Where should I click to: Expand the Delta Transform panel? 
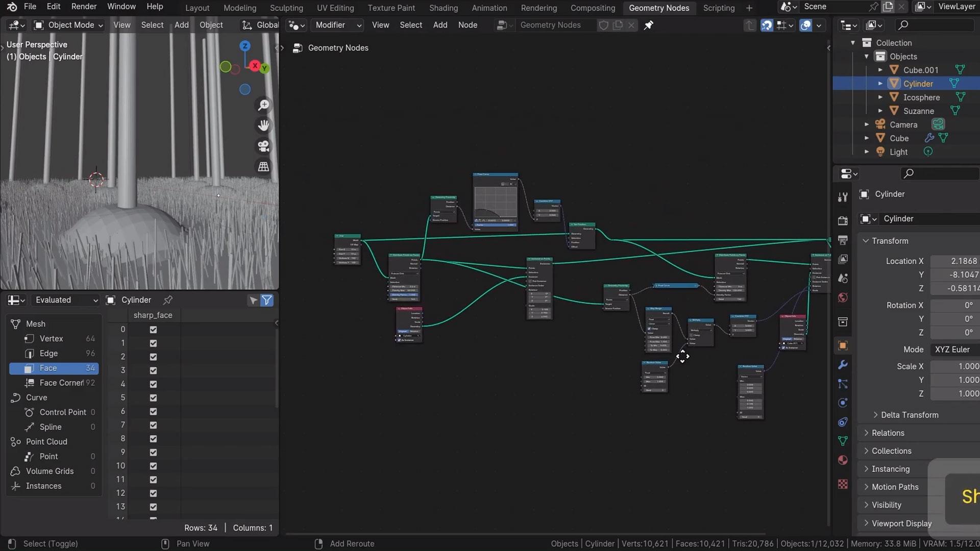point(909,415)
